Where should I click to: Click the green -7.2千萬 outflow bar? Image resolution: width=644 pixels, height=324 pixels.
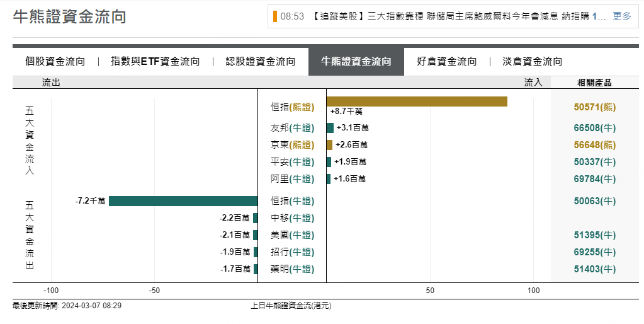183,201
